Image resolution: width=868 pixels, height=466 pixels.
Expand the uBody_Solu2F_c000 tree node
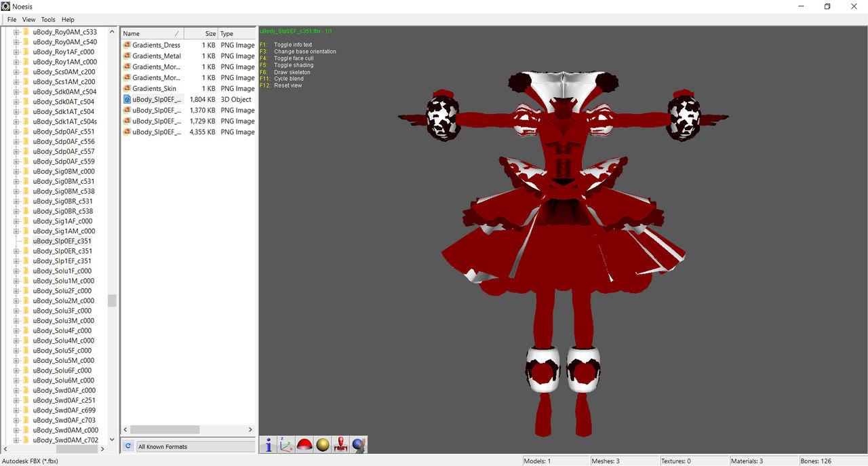[16, 291]
